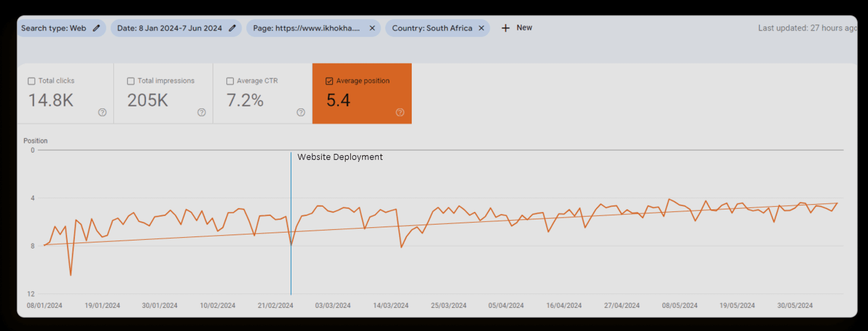Viewport: 868px width, 331px height.
Task: Select the 5.4 average position value
Action: tap(338, 100)
